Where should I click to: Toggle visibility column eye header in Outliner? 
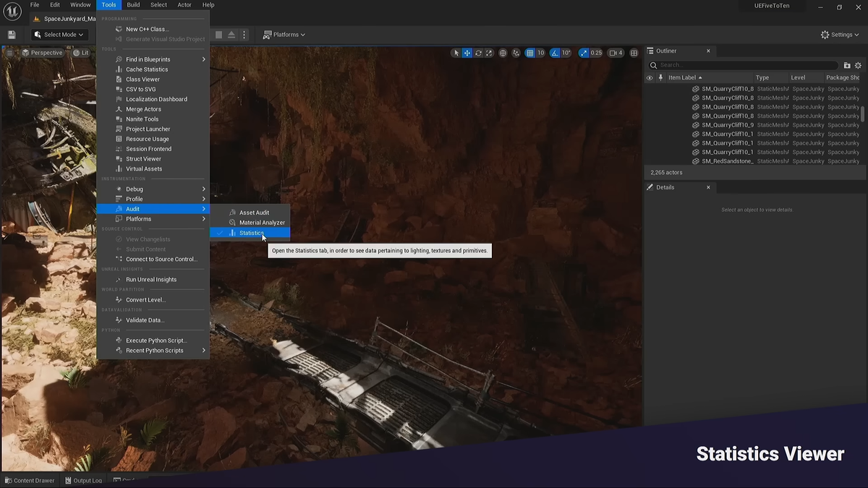[650, 77]
